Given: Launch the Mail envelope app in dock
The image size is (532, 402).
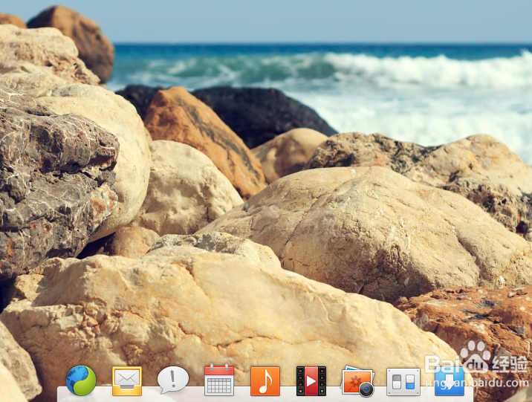Looking at the screenshot, I should (127, 381).
